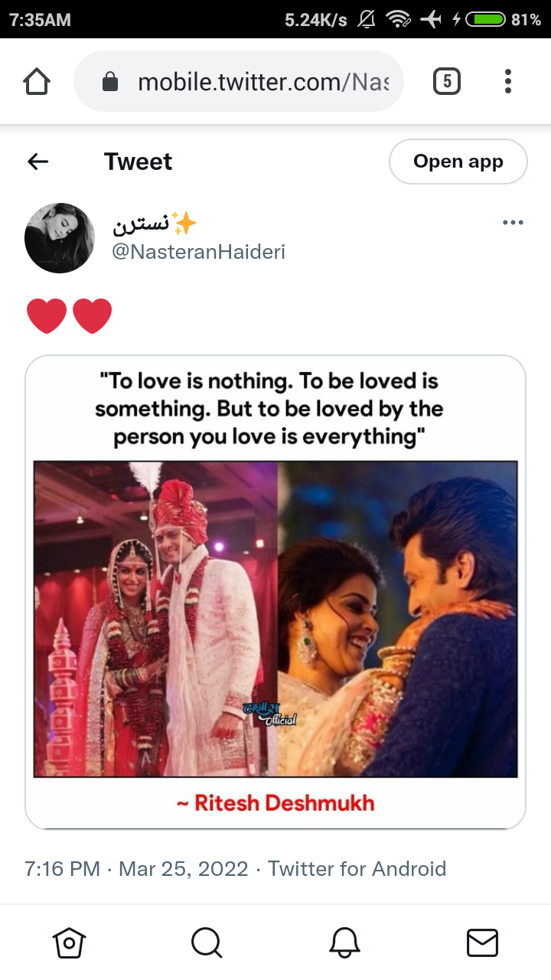The width and height of the screenshot is (551, 980).
Task: Open the profile picture avatar
Action: pyautogui.click(x=60, y=237)
